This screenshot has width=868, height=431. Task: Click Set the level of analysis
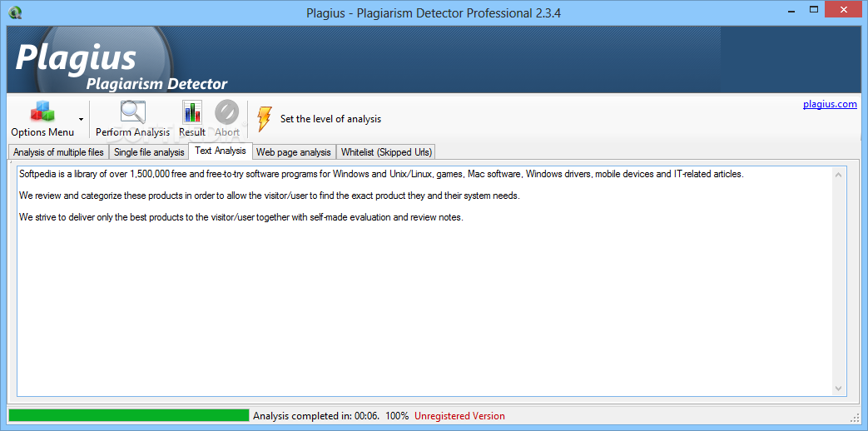click(330, 119)
